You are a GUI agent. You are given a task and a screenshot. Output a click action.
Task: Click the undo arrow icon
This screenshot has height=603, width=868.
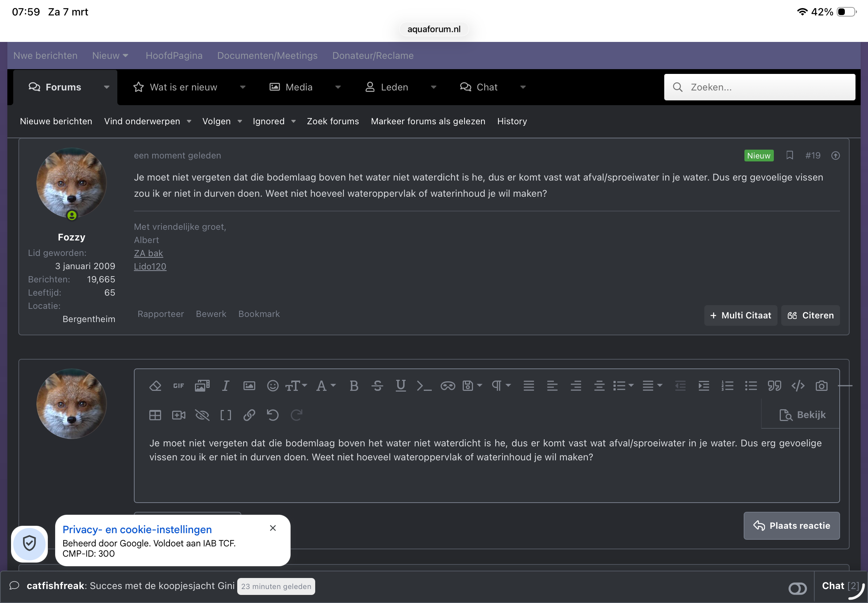(x=273, y=415)
